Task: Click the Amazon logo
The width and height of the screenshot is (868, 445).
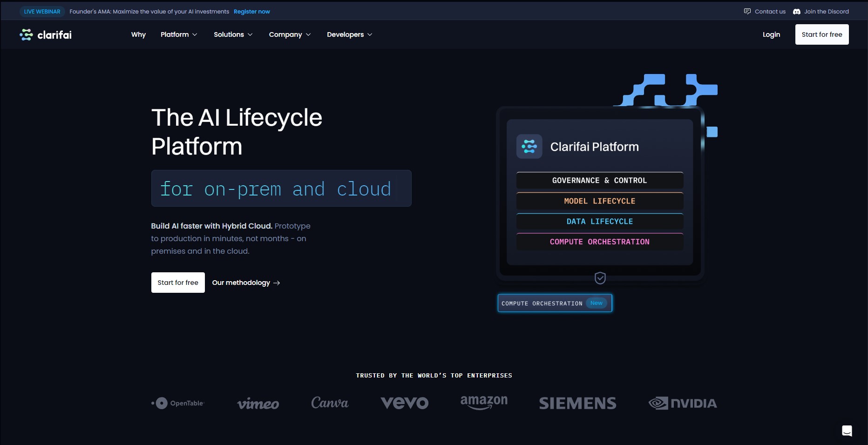Action: pyautogui.click(x=484, y=402)
